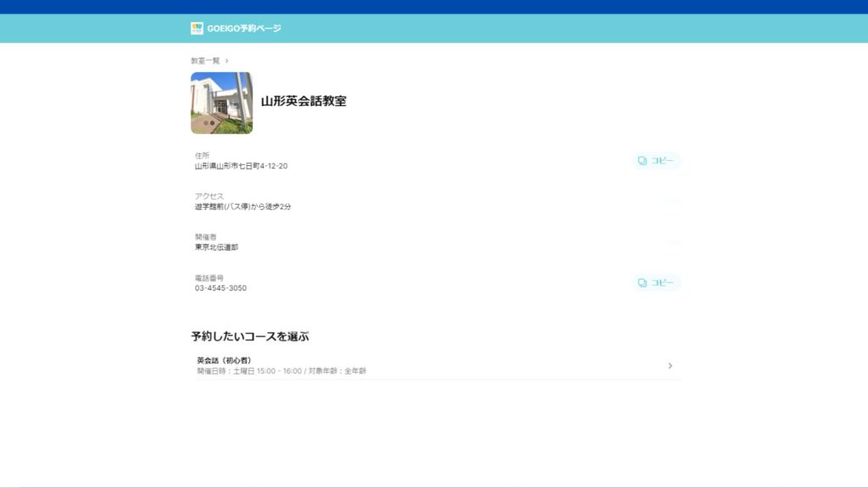Click the GOEIGO logo icon in header
This screenshot has width=868, height=488.
tap(197, 28)
